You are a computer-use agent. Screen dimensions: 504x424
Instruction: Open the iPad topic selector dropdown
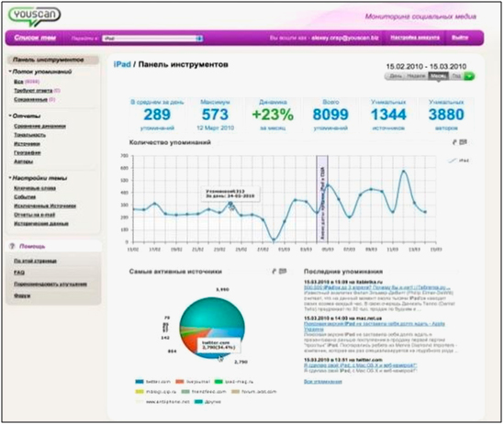152,39
